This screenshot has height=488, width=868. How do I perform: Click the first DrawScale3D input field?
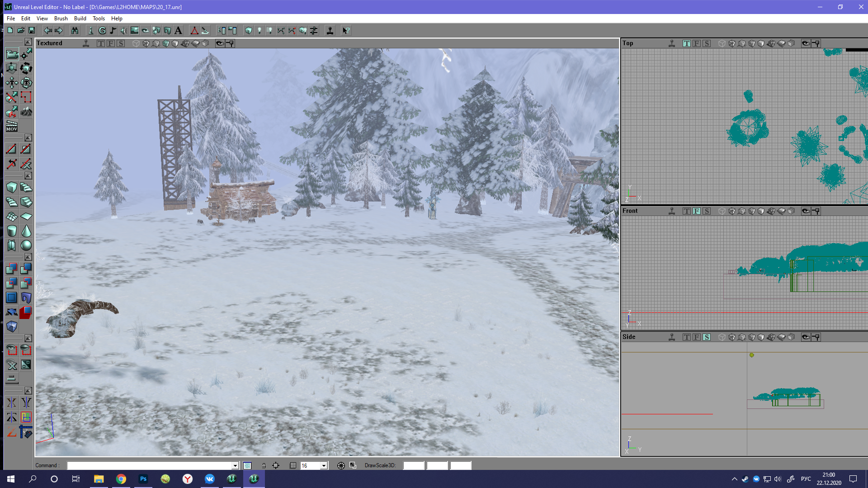[x=413, y=465]
